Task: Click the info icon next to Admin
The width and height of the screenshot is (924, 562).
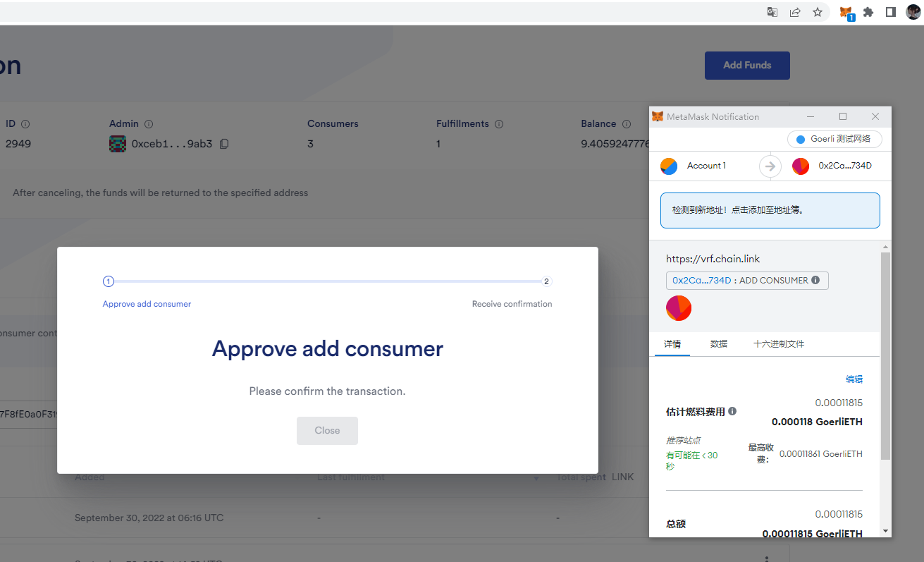Action: click(x=149, y=124)
